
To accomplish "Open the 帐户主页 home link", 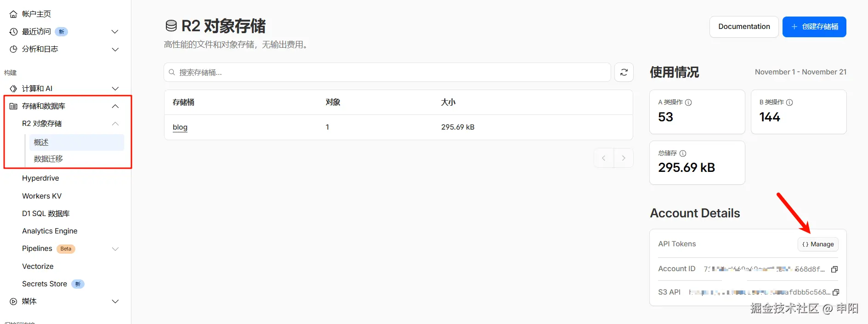I will [36, 14].
